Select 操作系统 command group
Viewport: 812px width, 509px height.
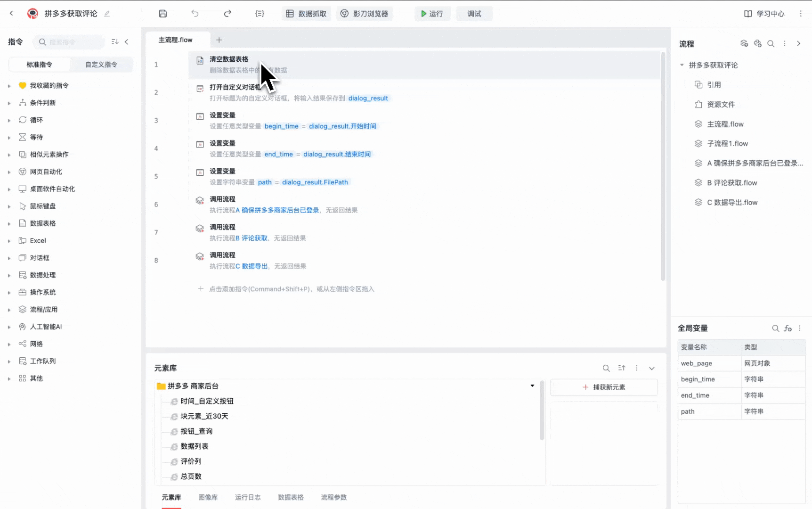click(43, 292)
